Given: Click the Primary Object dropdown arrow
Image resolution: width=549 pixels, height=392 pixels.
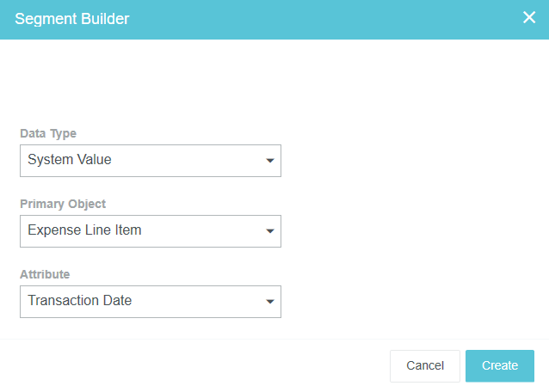Looking at the screenshot, I should 269,231.
